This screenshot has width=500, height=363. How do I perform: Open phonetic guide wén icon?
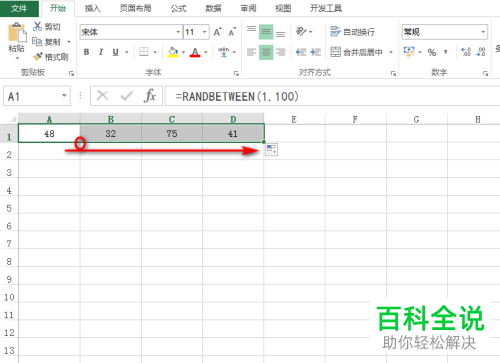tap(224, 52)
